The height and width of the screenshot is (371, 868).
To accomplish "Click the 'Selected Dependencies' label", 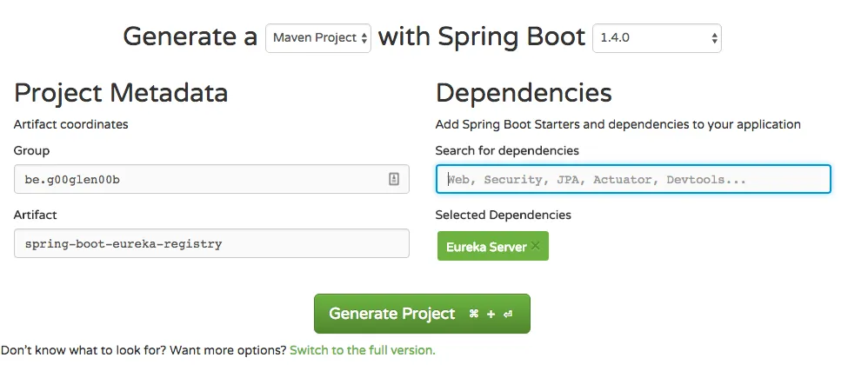I will point(504,215).
